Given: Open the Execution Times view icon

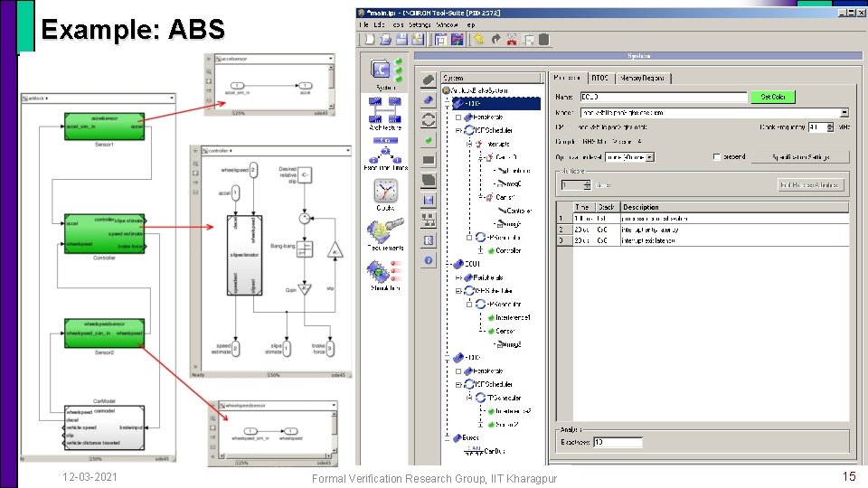Looking at the screenshot, I should pos(385,154).
